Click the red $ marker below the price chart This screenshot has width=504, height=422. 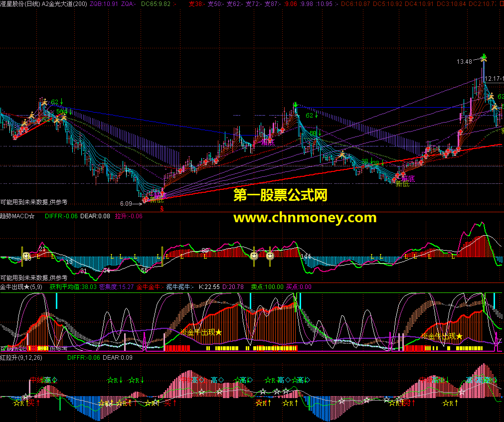click(162, 209)
